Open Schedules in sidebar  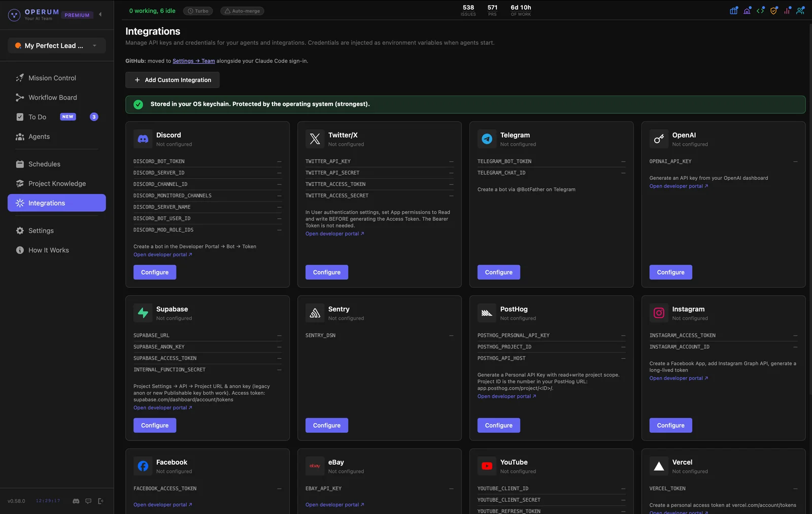coord(57,164)
